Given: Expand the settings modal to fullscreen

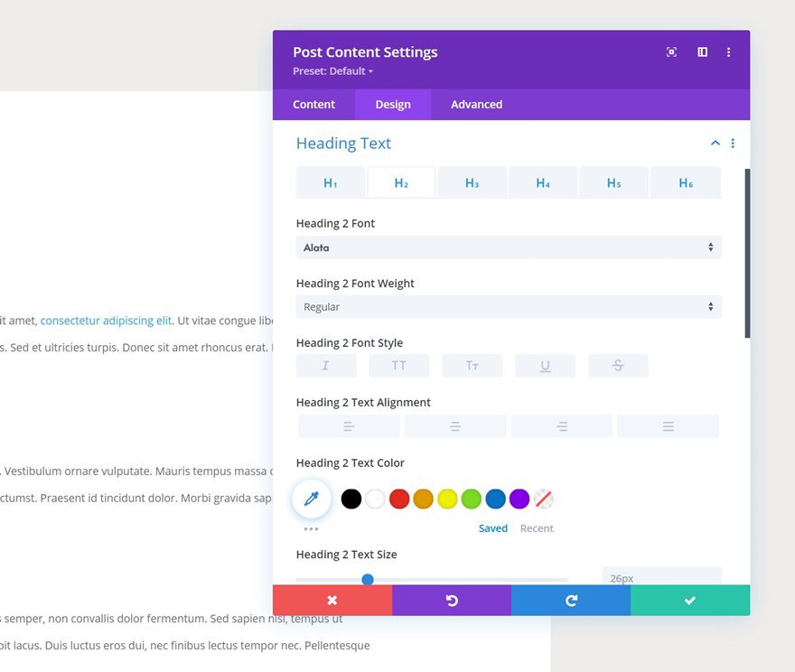Looking at the screenshot, I should 670,52.
